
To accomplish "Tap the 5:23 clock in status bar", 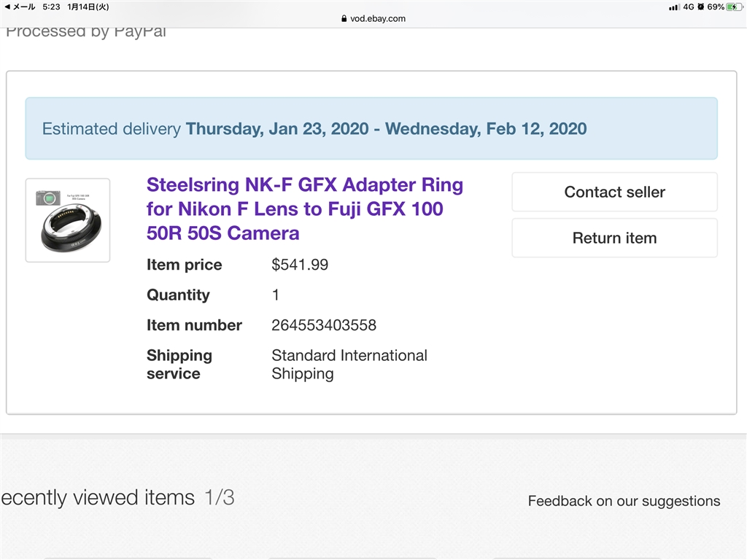I will point(52,7).
